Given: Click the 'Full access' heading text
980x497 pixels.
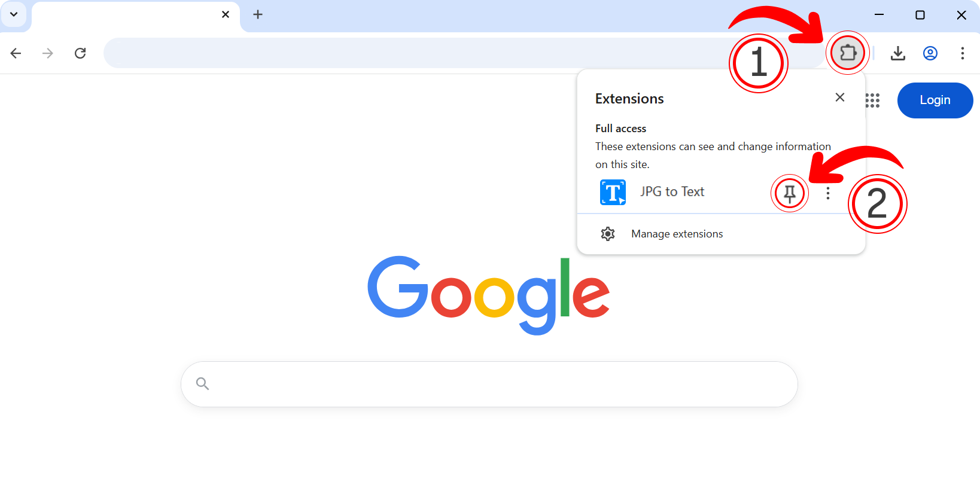Looking at the screenshot, I should click(x=620, y=129).
